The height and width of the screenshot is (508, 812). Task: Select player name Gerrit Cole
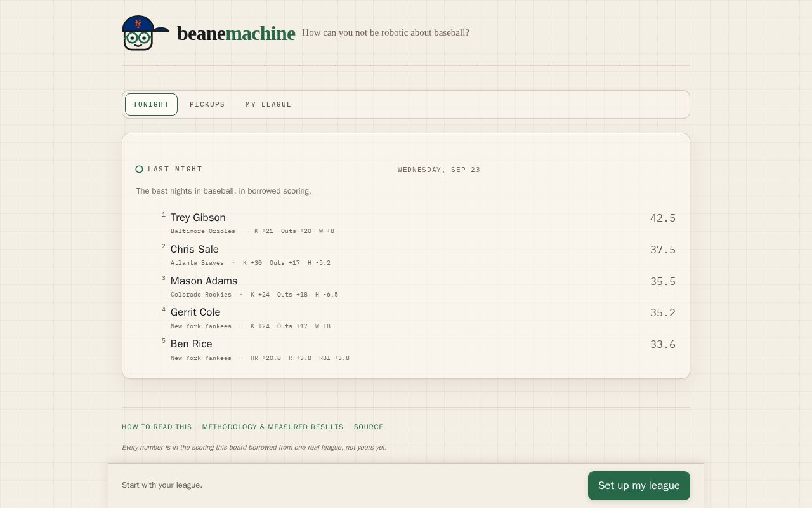[195, 312]
